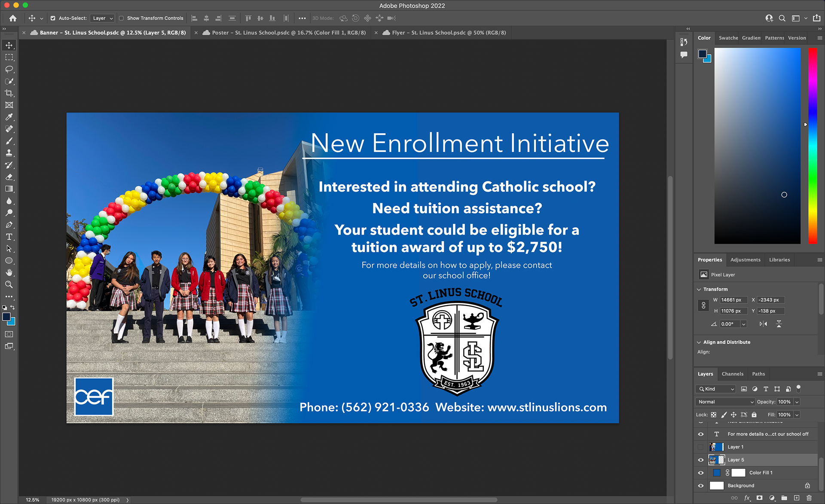Select the Blur tool
The image size is (825, 504).
pos(9,201)
